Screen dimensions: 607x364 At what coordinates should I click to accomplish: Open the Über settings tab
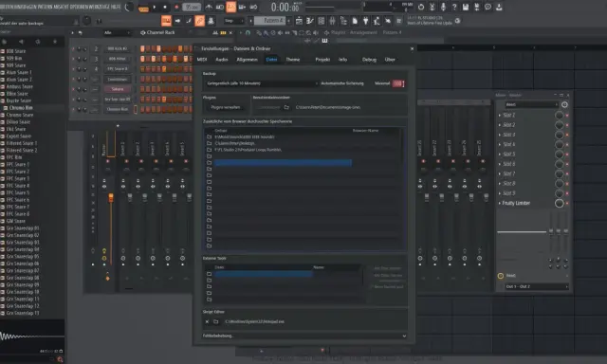(x=390, y=60)
